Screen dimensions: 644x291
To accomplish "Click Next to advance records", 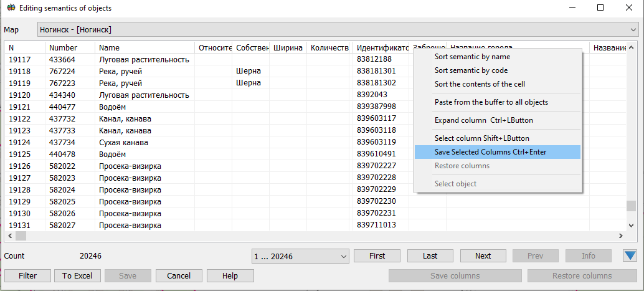I will coord(483,255).
